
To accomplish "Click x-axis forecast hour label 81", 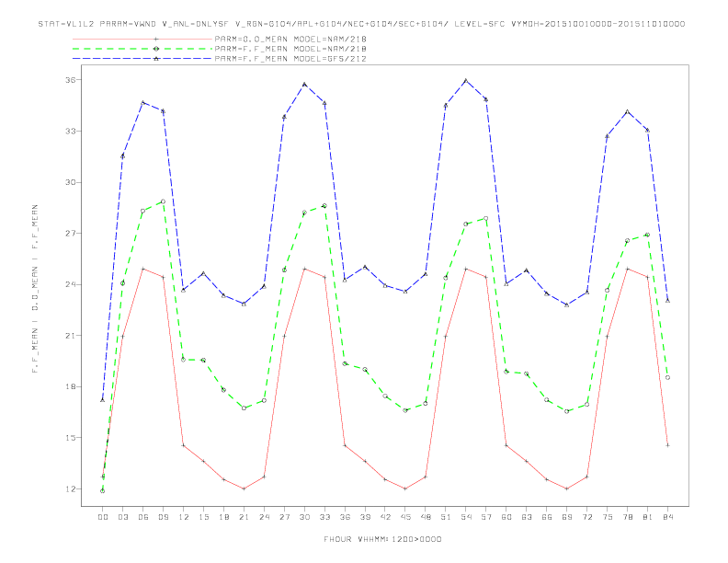I will pos(648,517).
